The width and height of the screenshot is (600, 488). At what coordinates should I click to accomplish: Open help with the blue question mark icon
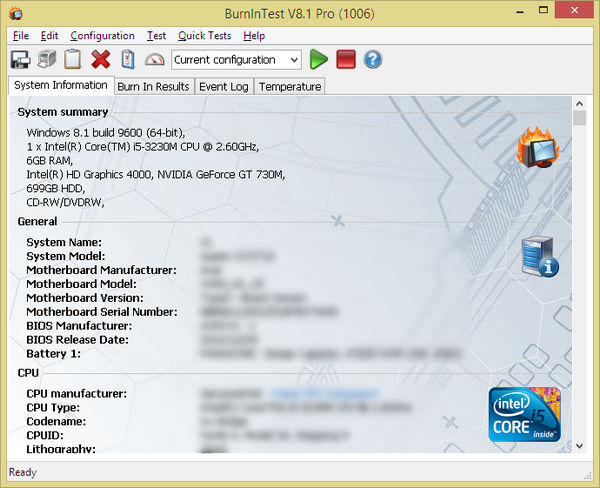(x=373, y=59)
